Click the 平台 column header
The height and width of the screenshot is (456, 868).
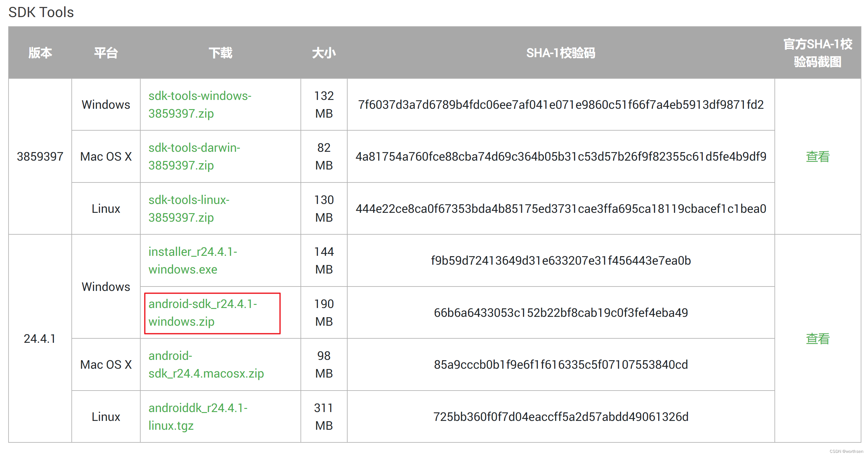tap(106, 53)
